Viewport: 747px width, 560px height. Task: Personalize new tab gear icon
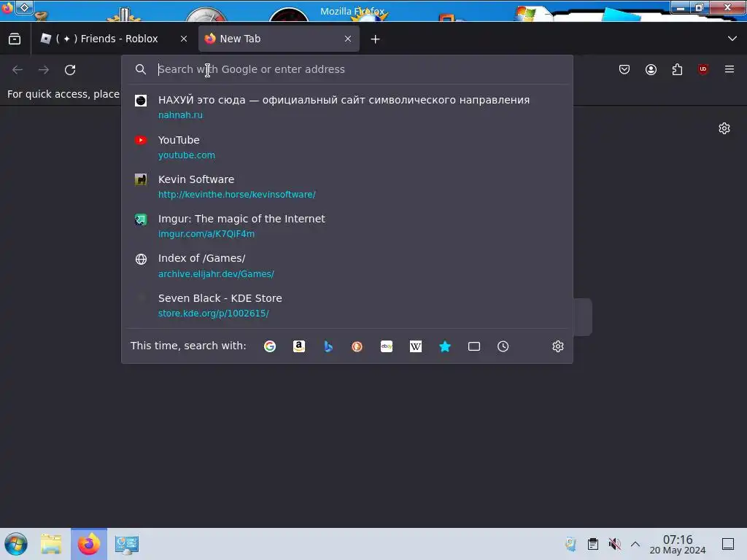click(x=724, y=128)
